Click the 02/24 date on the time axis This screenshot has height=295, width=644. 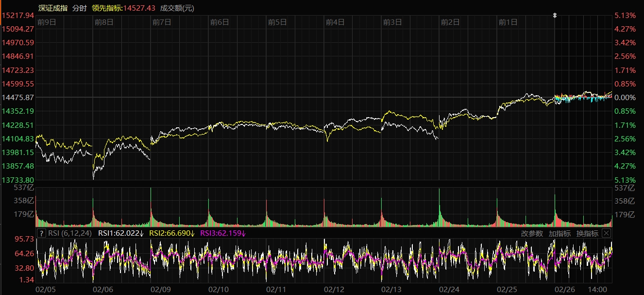pos(449,289)
